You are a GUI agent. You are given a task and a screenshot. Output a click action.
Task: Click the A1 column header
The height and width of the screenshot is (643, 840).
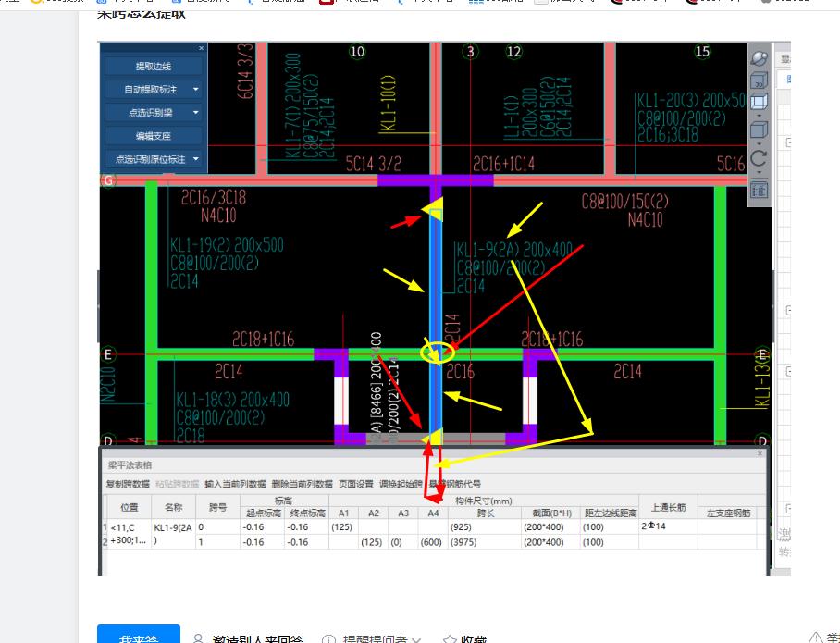tap(344, 513)
